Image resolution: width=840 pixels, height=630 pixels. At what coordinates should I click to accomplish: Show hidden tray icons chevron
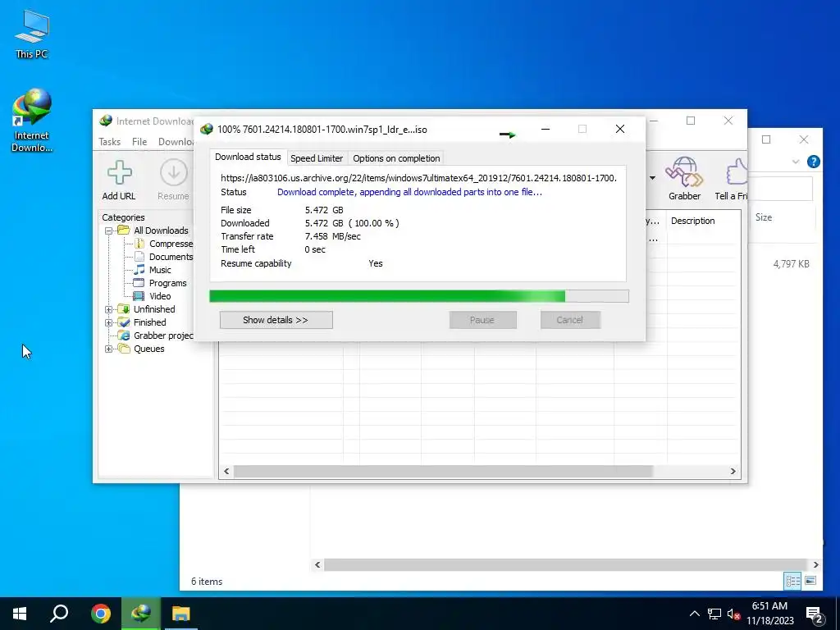(x=694, y=614)
